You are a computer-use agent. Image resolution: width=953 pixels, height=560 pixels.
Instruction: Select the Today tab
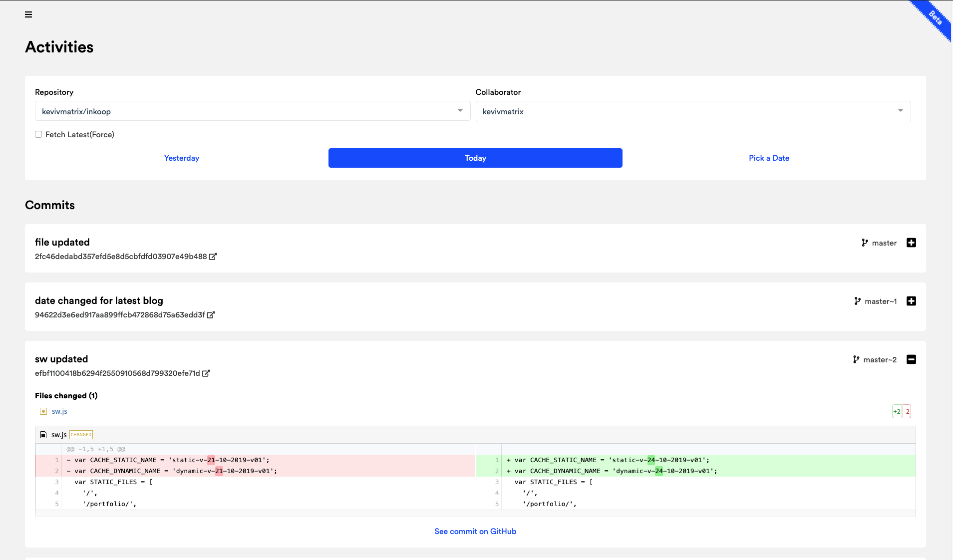click(x=475, y=158)
